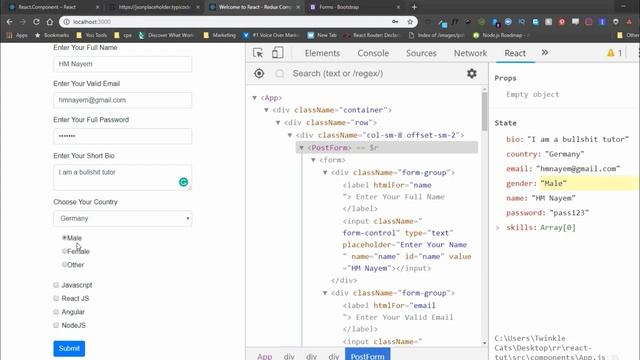Viewport: 640px width, 360px height.
Task: Select the Other gender radio button
Action: pyautogui.click(x=64, y=264)
